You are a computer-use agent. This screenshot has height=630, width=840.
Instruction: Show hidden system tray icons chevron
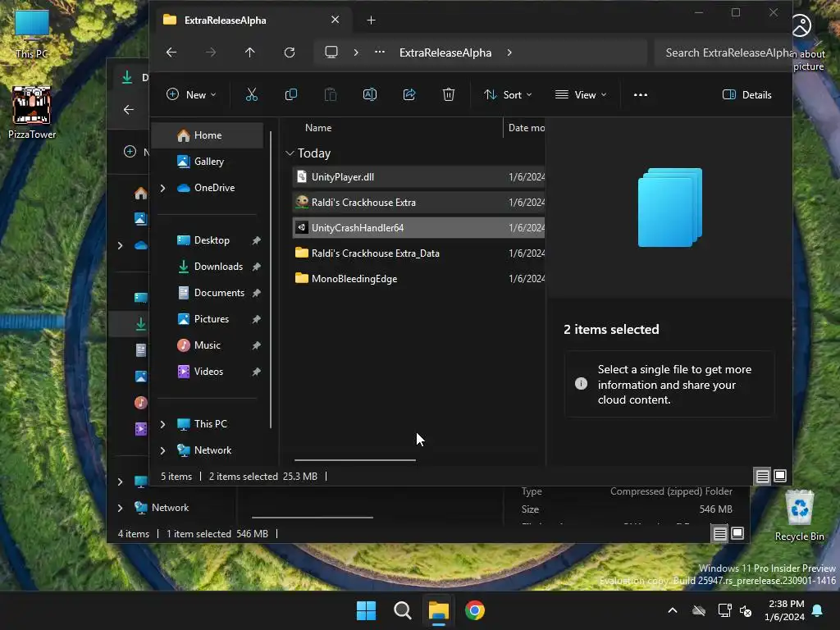pyautogui.click(x=673, y=610)
